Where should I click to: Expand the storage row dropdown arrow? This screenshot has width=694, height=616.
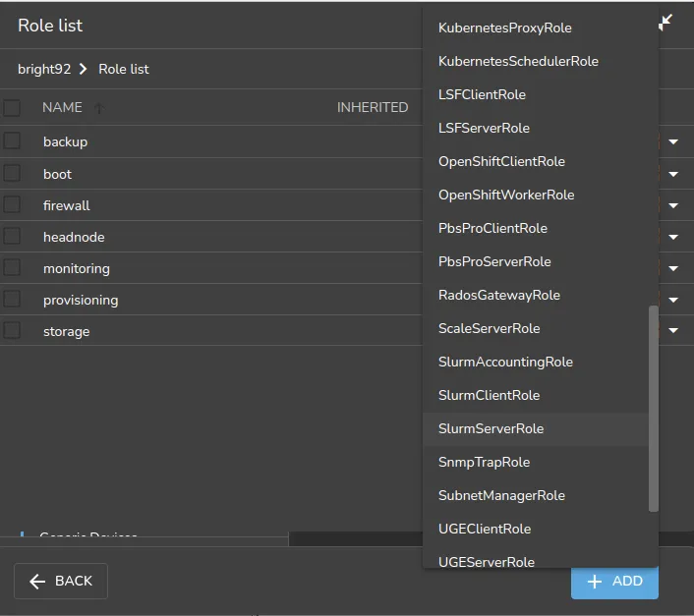[673, 330]
